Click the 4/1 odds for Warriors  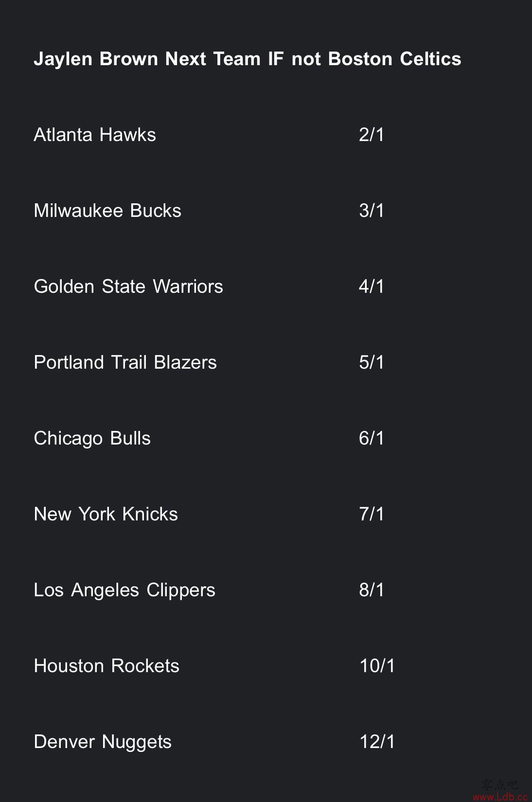click(372, 286)
